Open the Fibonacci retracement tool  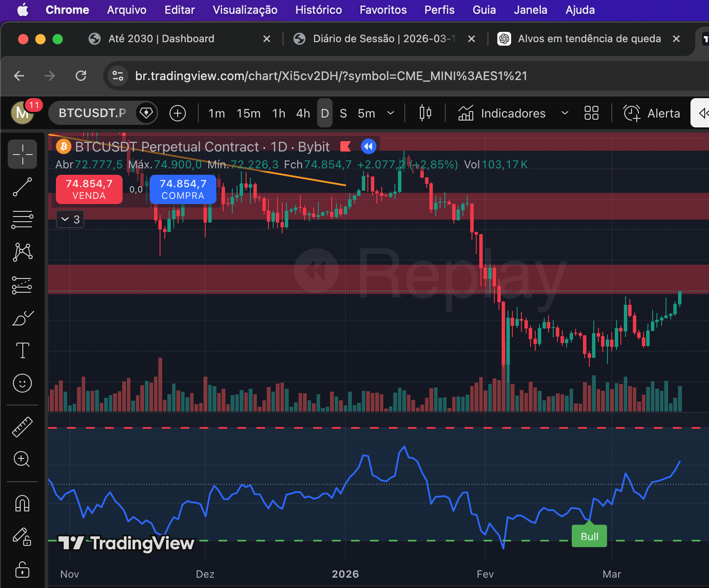tap(22, 220)
